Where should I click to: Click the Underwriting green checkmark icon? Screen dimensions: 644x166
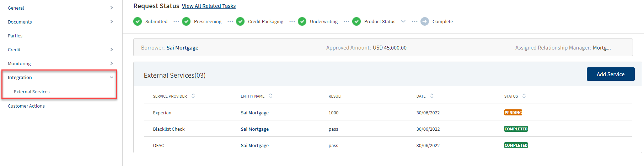pyautogui.click(x=302, y=21)
